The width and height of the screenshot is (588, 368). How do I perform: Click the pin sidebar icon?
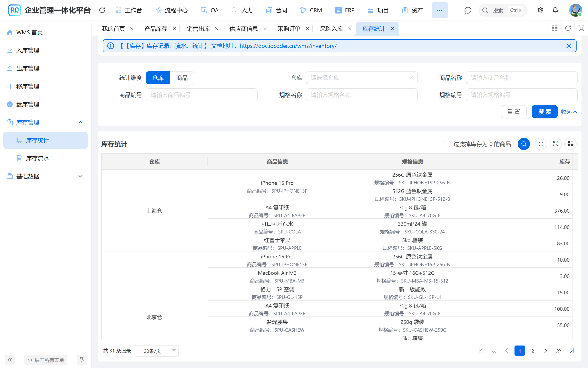pyautogui.click(x=82, y=360)
